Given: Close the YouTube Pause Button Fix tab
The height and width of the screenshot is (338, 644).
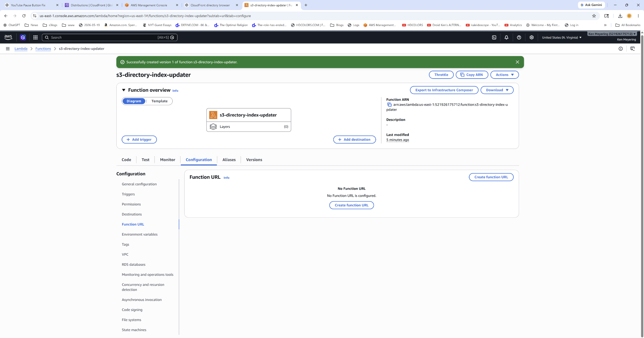Looking at the screenshot, I should (x=57, y=5).
